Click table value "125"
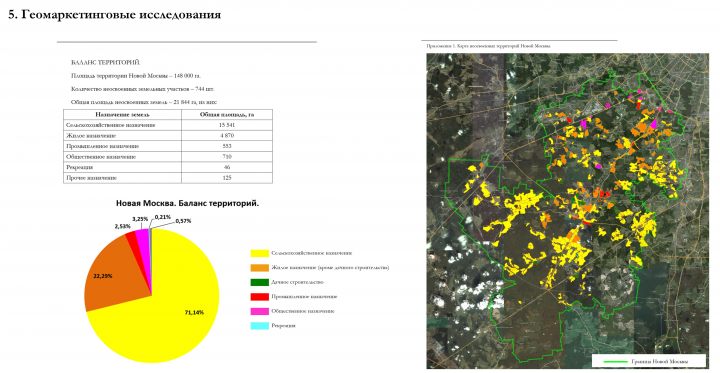720x373 pixels. [x=227, y=178]
